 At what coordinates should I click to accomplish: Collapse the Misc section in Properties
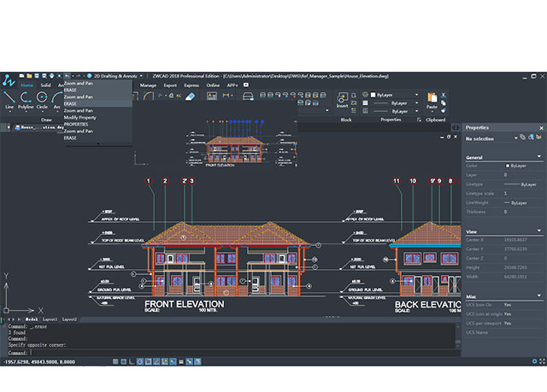coord(539,295)
